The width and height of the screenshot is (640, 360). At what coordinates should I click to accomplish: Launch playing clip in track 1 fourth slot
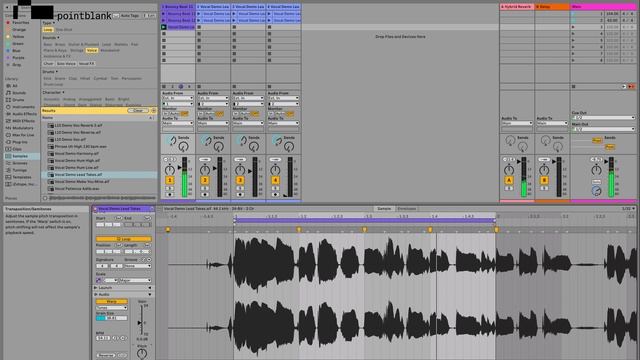point(164,27)
